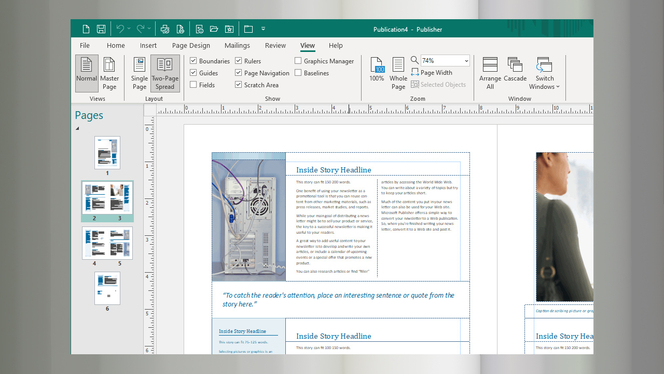Open undo history dropdown arrow
664x374 pixels.
129,29
